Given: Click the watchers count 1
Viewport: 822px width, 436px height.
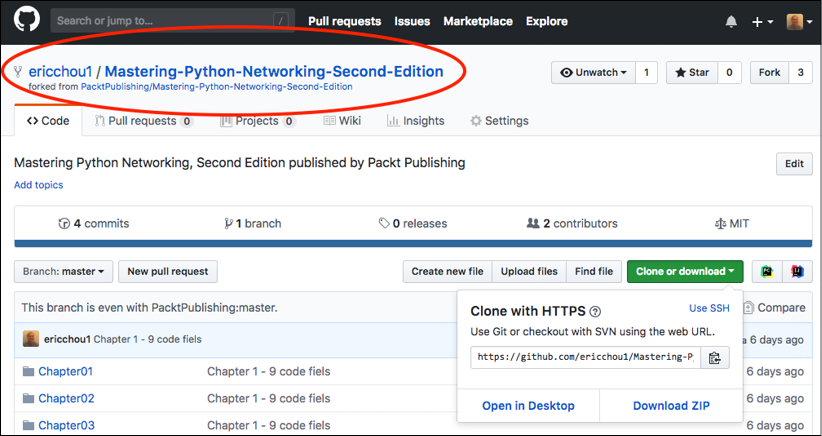Looking at the screenshot, I should [x=646, y=73].
